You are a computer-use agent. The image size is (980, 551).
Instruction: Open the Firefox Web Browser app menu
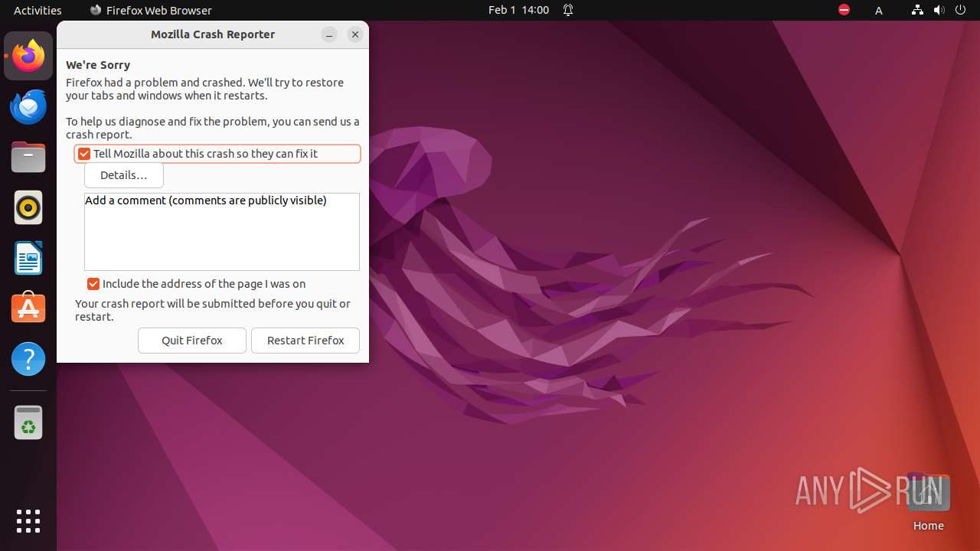point(151,10)
